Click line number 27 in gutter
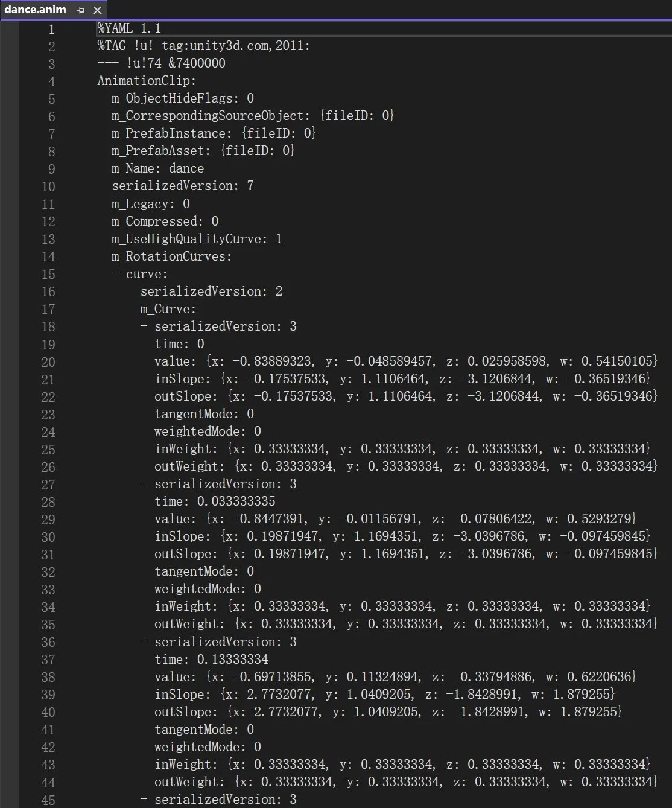 (x=48, y=485)
